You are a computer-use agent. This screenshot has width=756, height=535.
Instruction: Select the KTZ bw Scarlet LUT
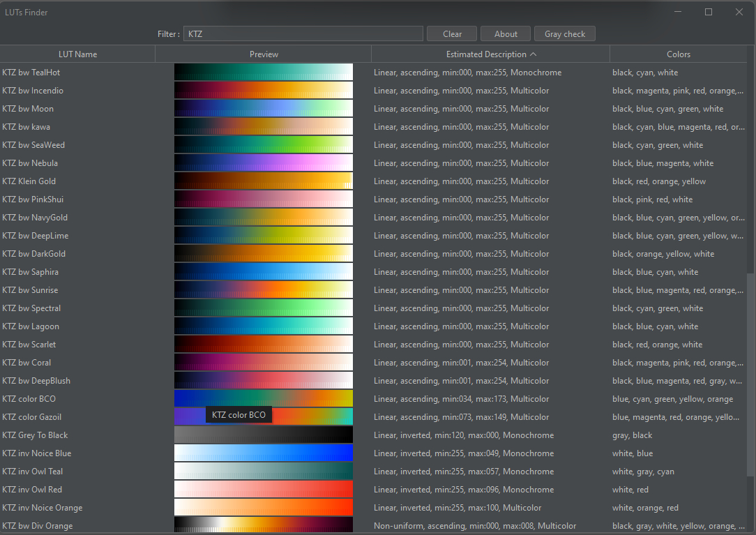click(29, 344)
